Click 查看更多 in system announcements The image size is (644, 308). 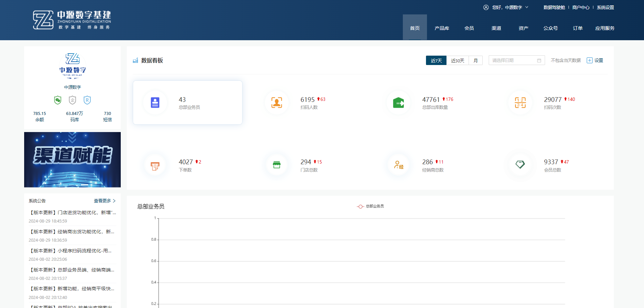tap(105, 201)
